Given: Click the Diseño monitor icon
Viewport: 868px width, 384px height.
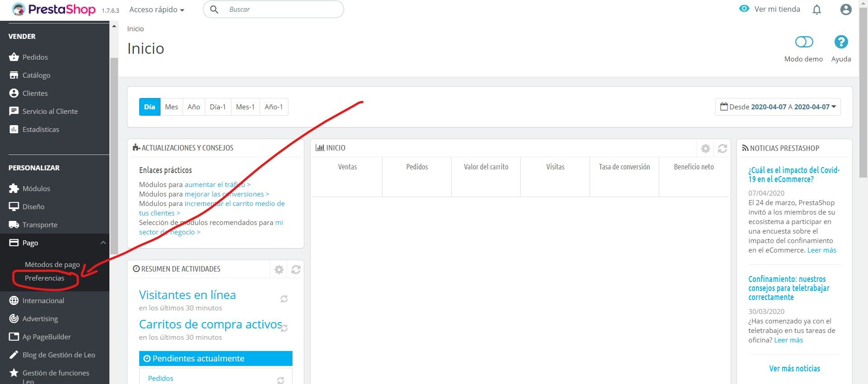Looking at the screenshot, I should [14, 206].
